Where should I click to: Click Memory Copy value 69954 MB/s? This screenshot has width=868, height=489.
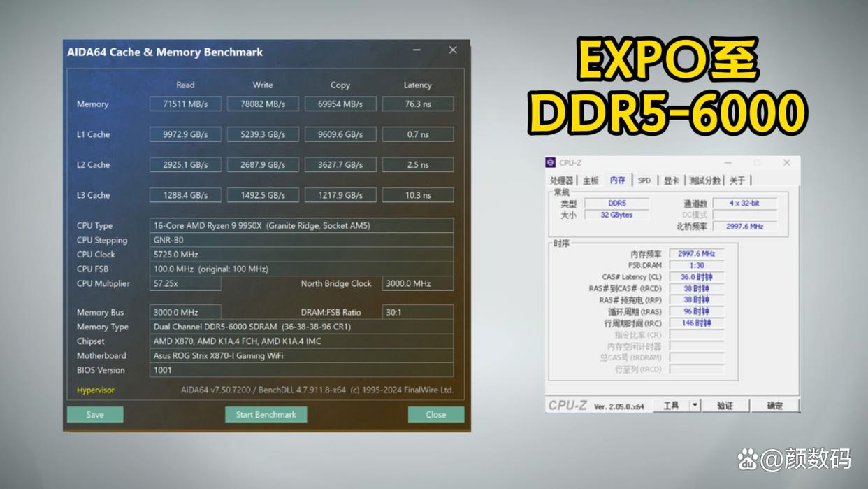340,104
